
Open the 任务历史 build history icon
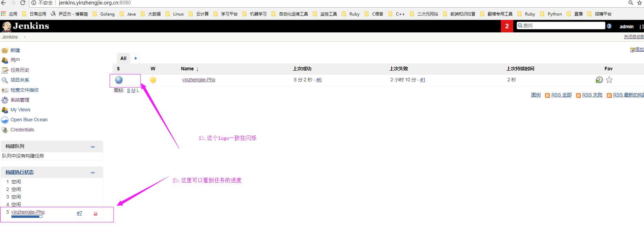[5, 70]
